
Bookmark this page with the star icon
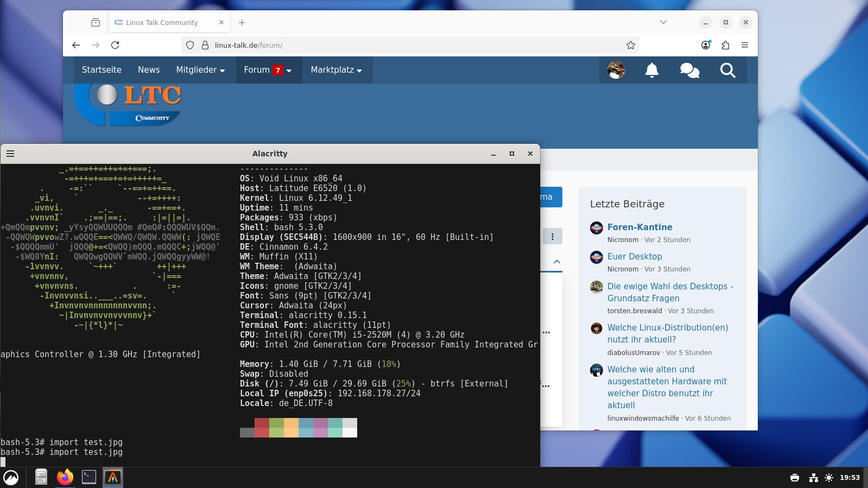(630, 45)
